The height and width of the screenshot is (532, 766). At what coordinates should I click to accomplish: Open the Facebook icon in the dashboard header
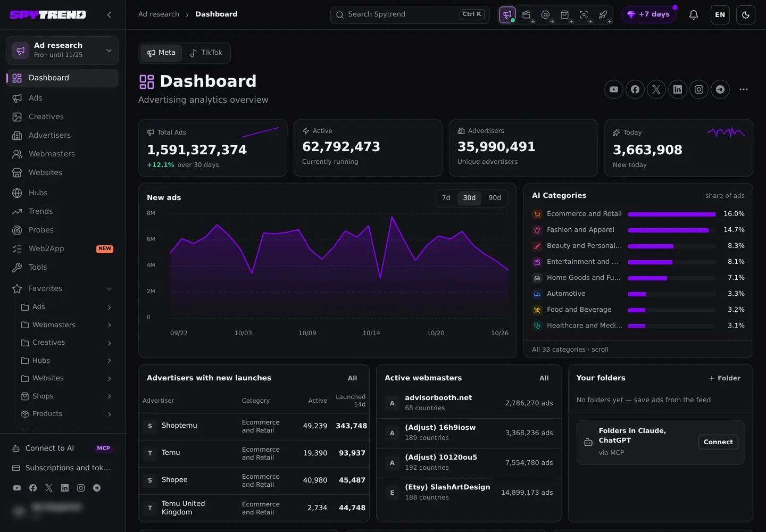click(635, 89)
